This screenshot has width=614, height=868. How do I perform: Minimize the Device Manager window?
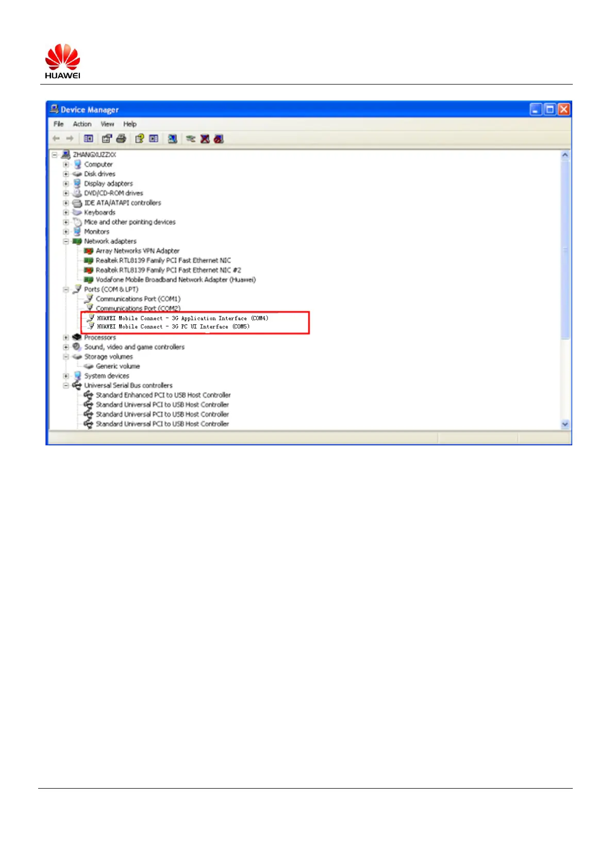[537, 109]
